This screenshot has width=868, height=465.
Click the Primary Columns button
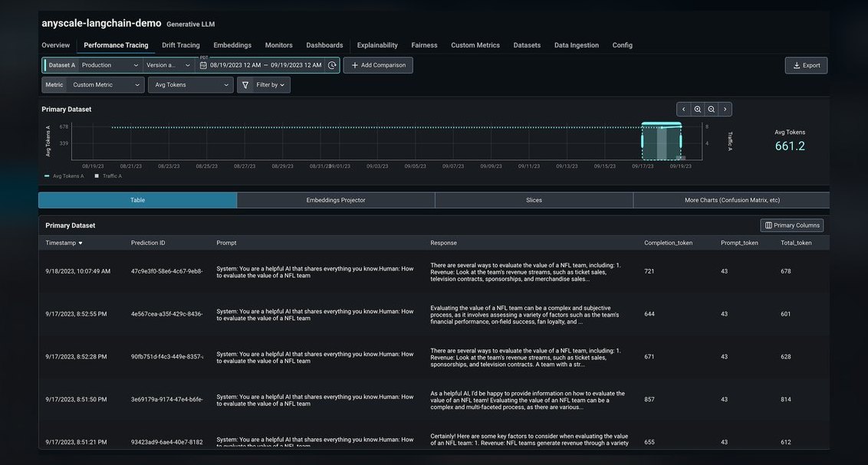791,225
